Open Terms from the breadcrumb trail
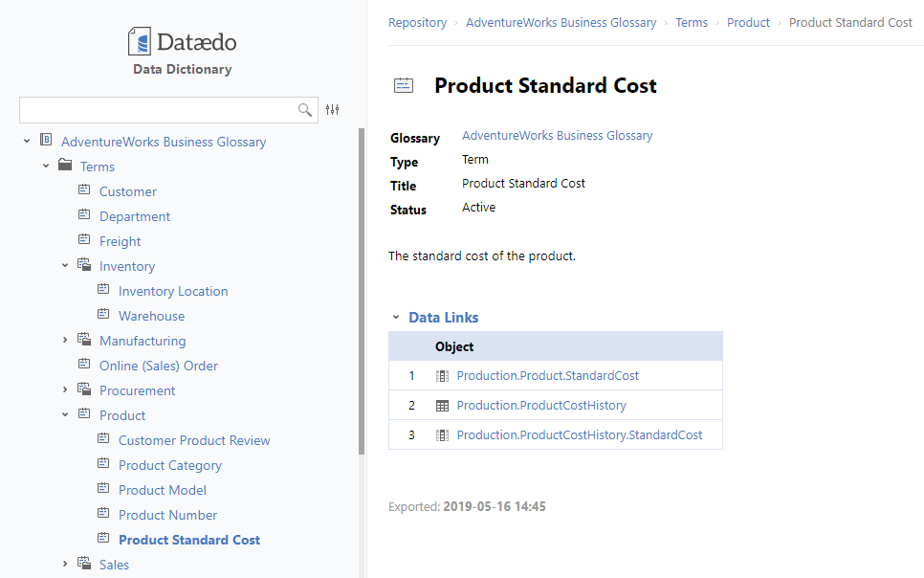The width and height of the screenshot is (924, 578). tap(691, 22)
